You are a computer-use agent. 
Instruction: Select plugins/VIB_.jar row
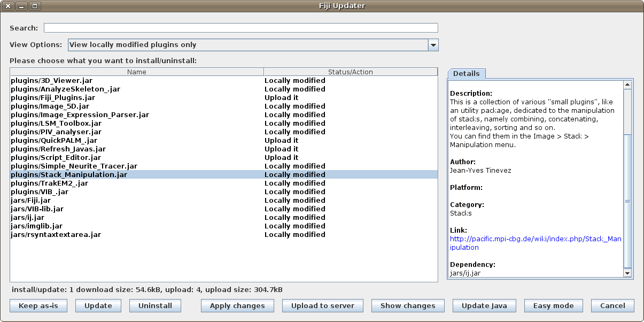point(224,192)
